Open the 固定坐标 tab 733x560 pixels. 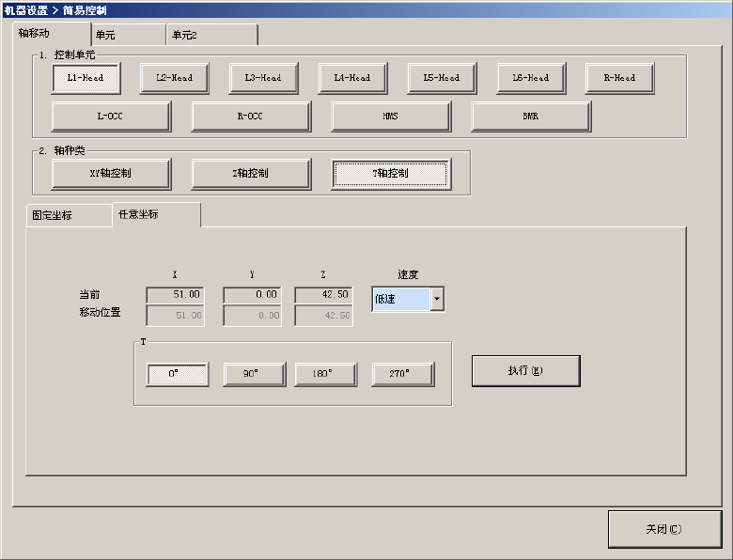(69, 215)
